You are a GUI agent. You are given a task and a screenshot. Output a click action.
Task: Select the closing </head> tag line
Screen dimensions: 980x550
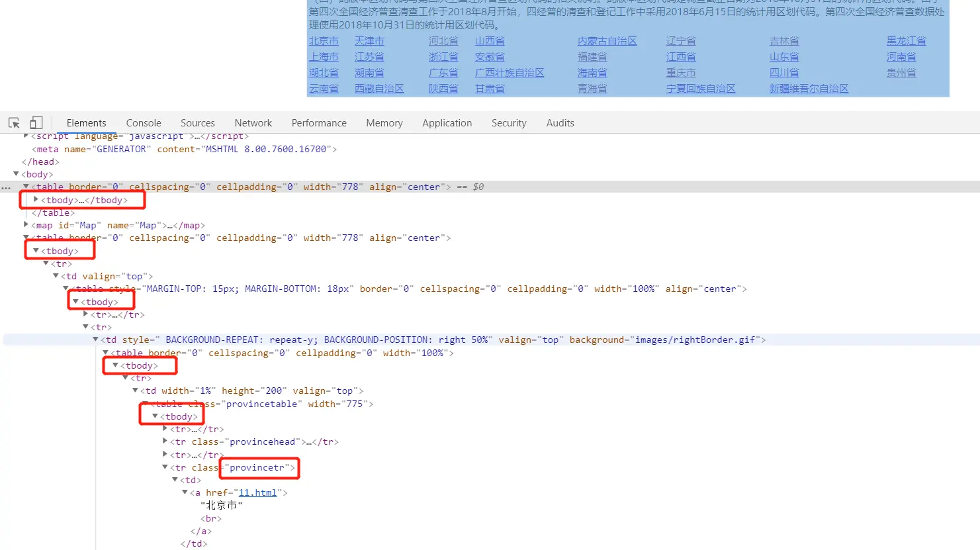coord(40,162)
